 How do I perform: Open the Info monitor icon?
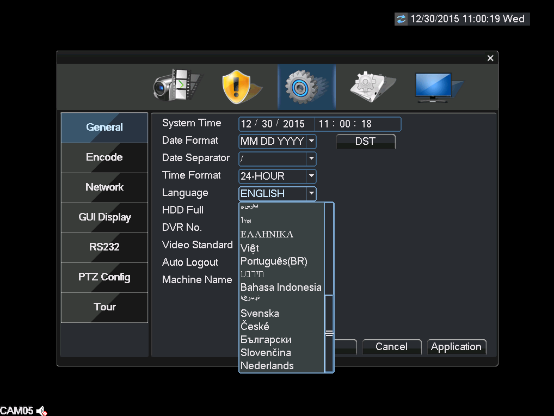click(x=438, y=87)
